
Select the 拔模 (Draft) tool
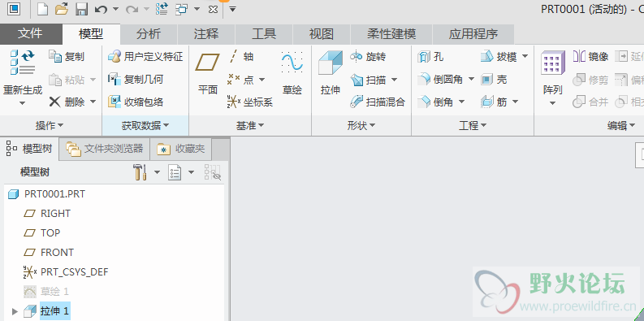tap(499, 56)
